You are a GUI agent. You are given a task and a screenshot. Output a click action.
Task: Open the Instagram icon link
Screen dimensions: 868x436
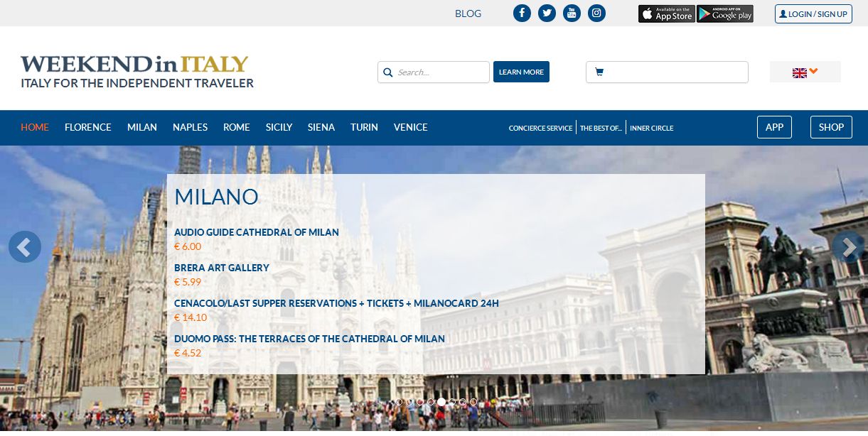597,13
